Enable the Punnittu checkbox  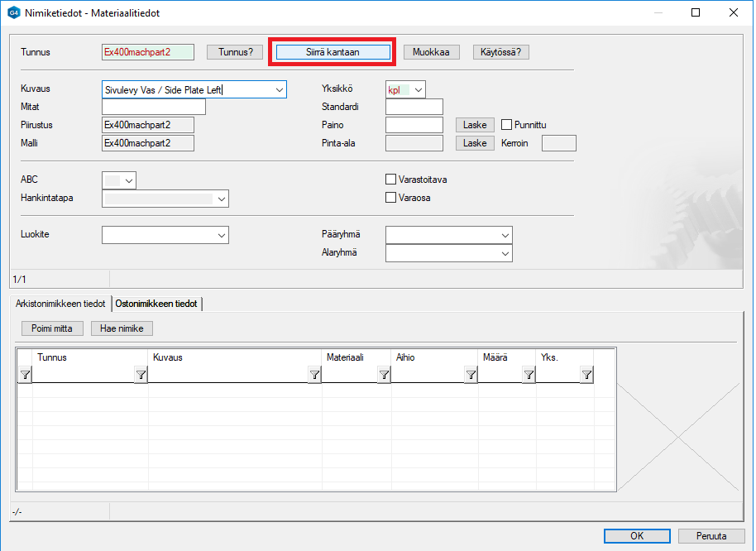[x=507, y=125]
